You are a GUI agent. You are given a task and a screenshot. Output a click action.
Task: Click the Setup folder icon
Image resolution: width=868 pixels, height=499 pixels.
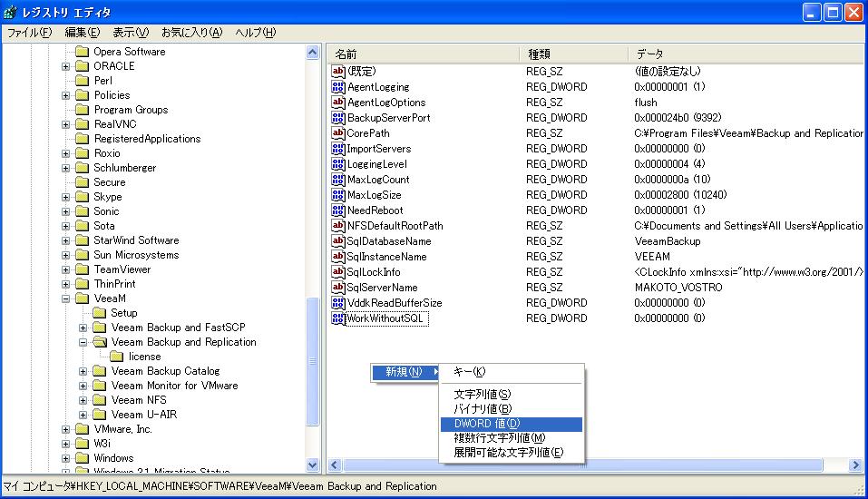[x=100, y=313]
